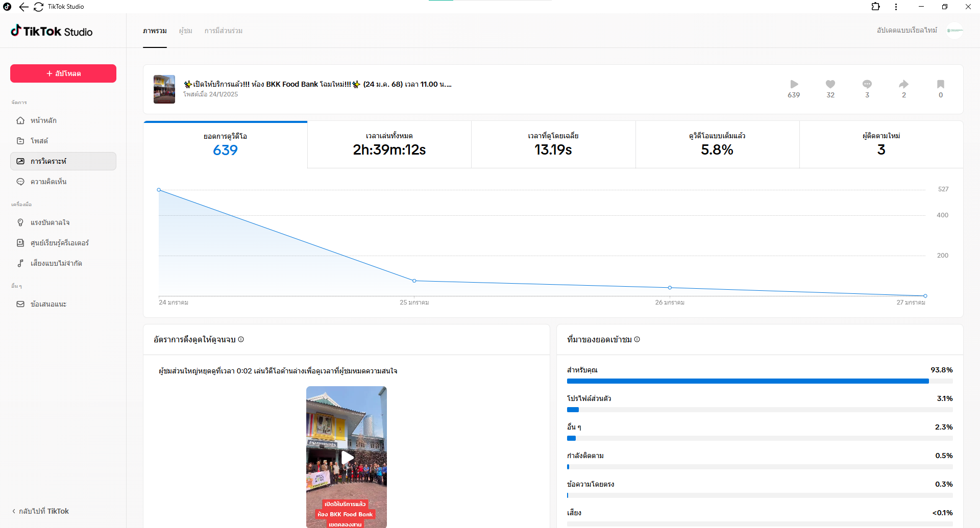Click the TikTok app icon in title bar
The image size is (980, 528).
(x=7, y=7)
